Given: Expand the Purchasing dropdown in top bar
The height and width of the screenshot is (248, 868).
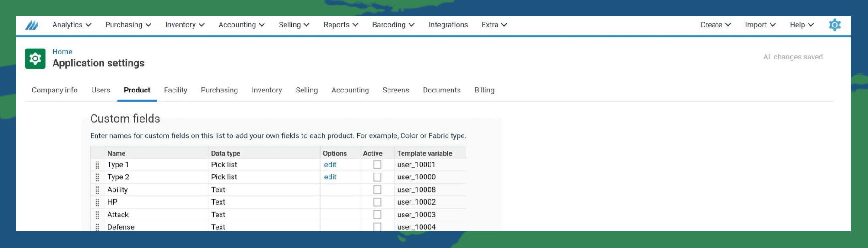Looking at the screenshot, I should (x=128, y=25).
